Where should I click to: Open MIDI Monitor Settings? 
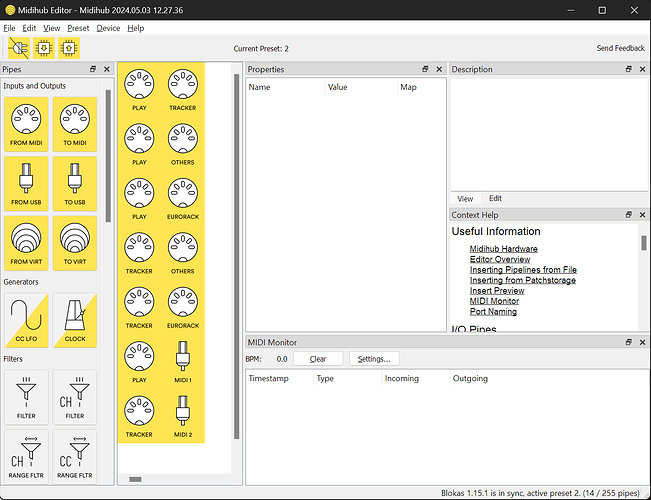[x=374, y=359]
